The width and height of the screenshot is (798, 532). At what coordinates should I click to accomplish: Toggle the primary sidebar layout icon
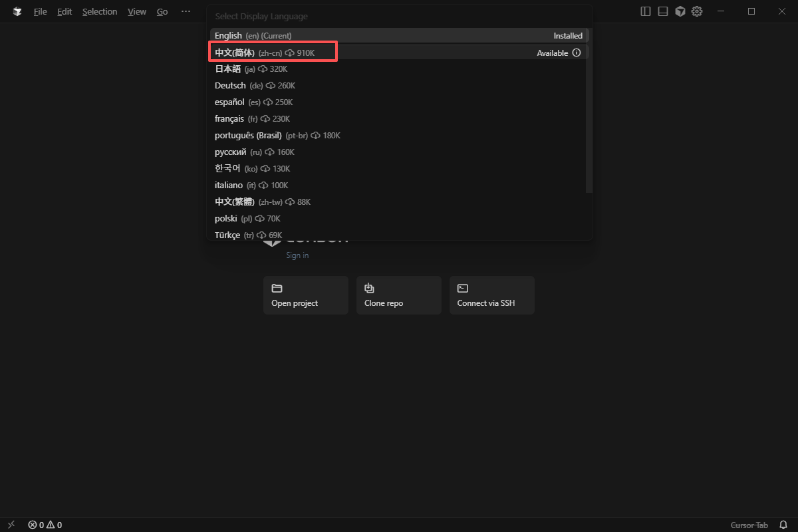645,11
